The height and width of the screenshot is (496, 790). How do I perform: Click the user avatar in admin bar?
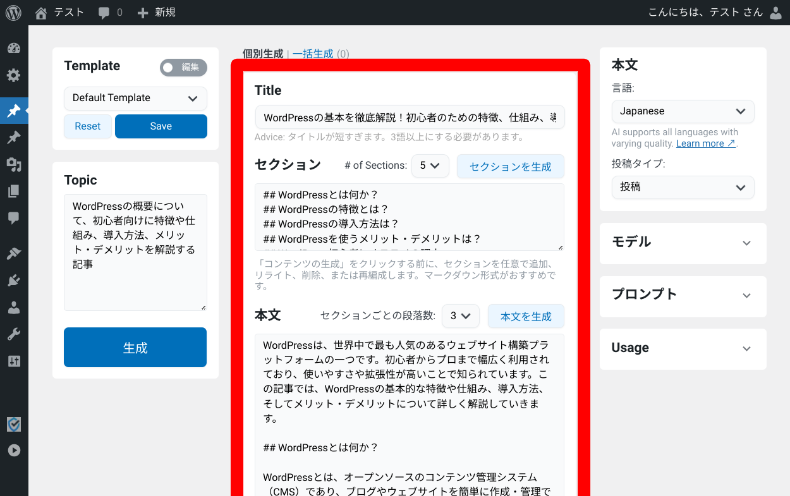click(x=776, y=12)
